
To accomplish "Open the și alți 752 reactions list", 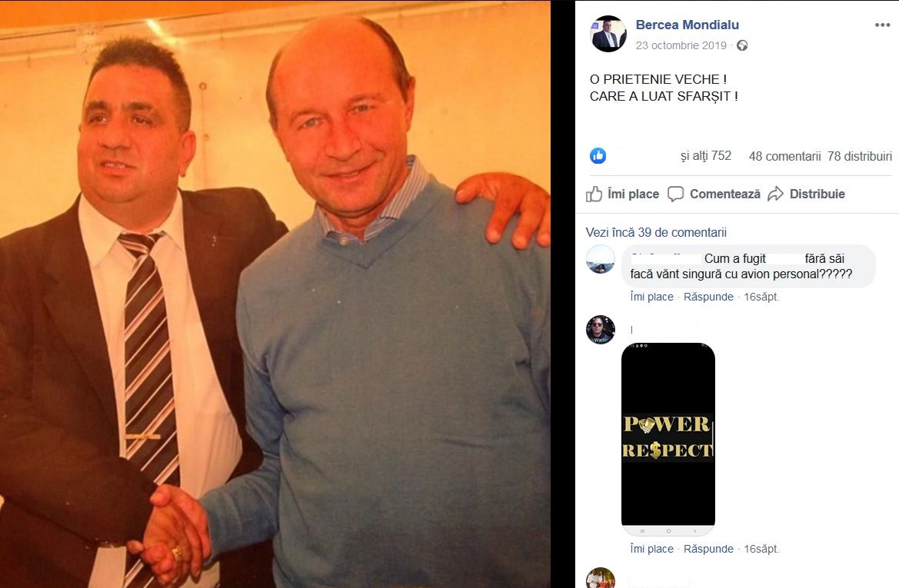I will click(x=706, y=156).
